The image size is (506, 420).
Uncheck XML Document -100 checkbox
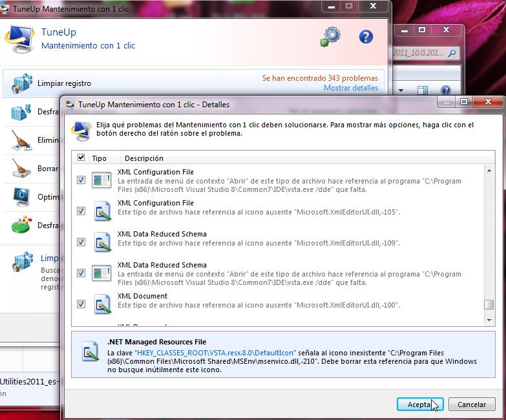81,304
